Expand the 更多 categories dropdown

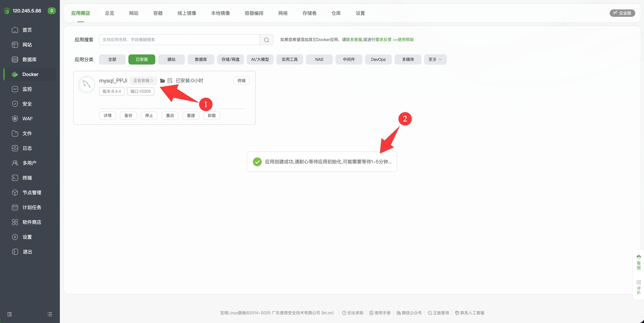(x=435, y=59)
